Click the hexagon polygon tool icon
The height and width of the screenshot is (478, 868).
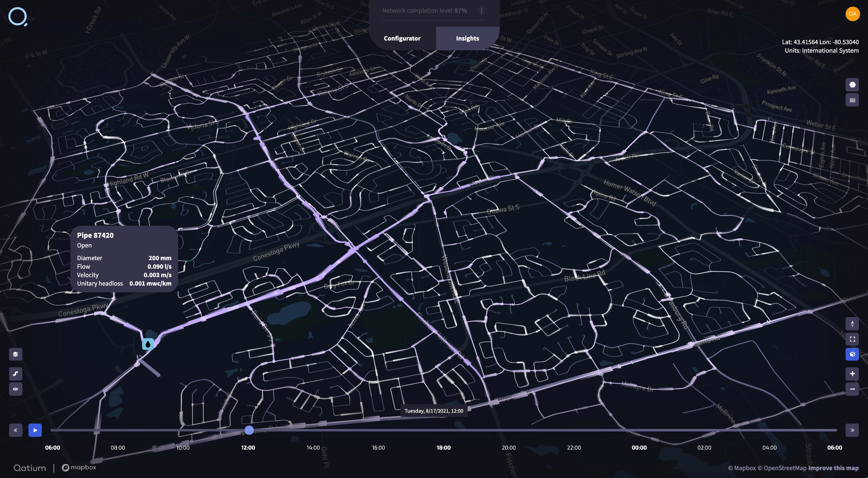click(x=852, y=85)
